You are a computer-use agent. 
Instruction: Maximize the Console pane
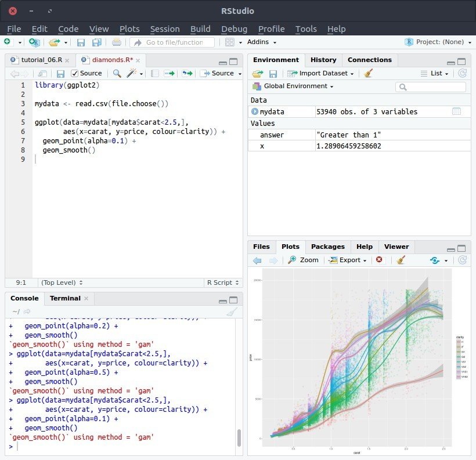(233, 300)
